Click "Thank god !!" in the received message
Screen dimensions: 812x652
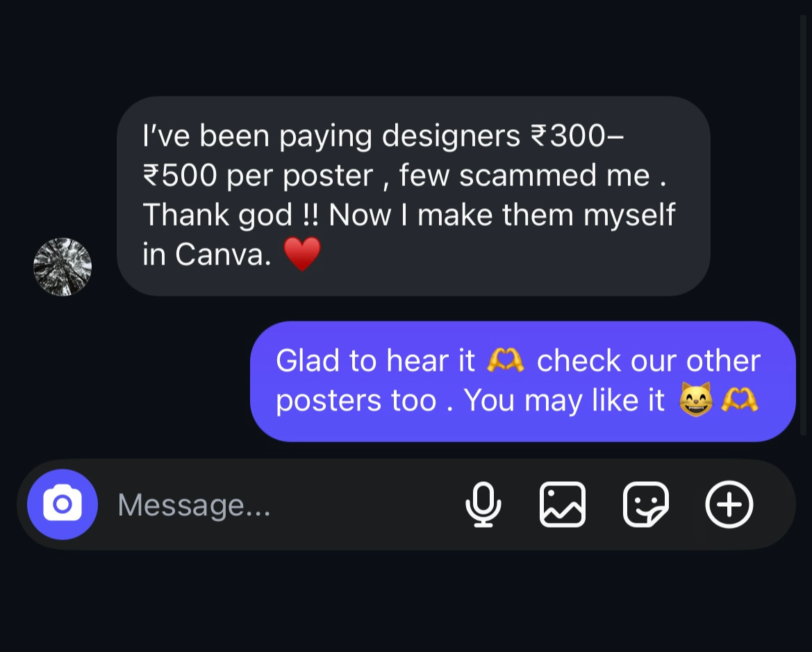coord(231,215)
